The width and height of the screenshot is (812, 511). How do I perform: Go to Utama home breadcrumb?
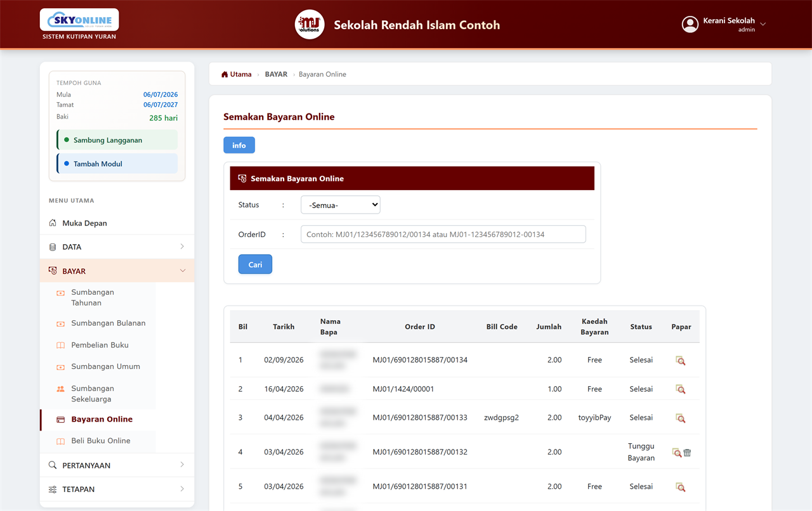(237, 74)
